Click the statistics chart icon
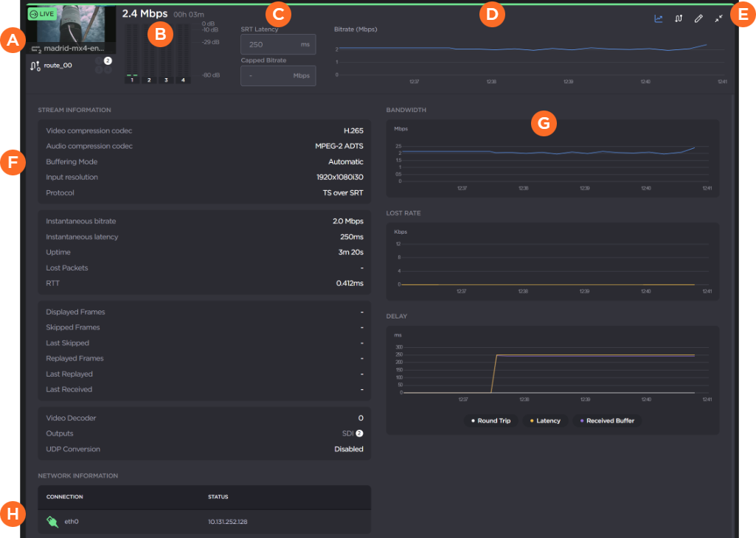The height and width of the screenshot is (538, 756). click(x=659, y=18)
